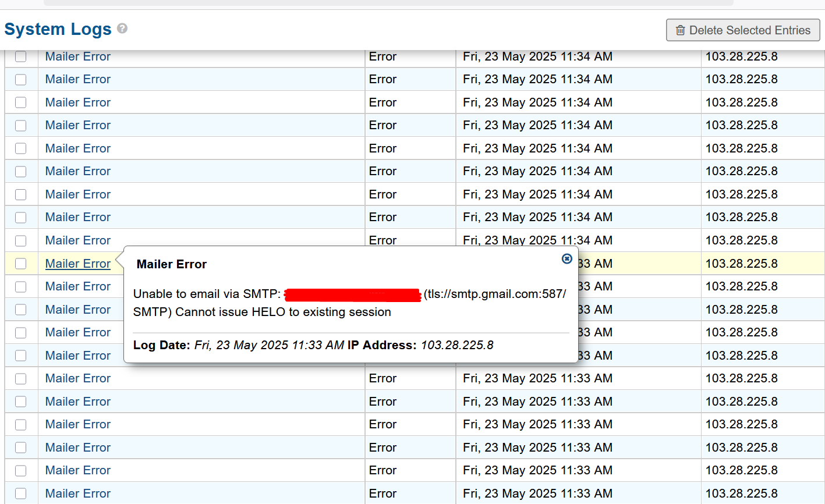The height and width of the screenshot is (504, 825).
Task: Click the italic log date in the popup
Action: click(269, 345)
